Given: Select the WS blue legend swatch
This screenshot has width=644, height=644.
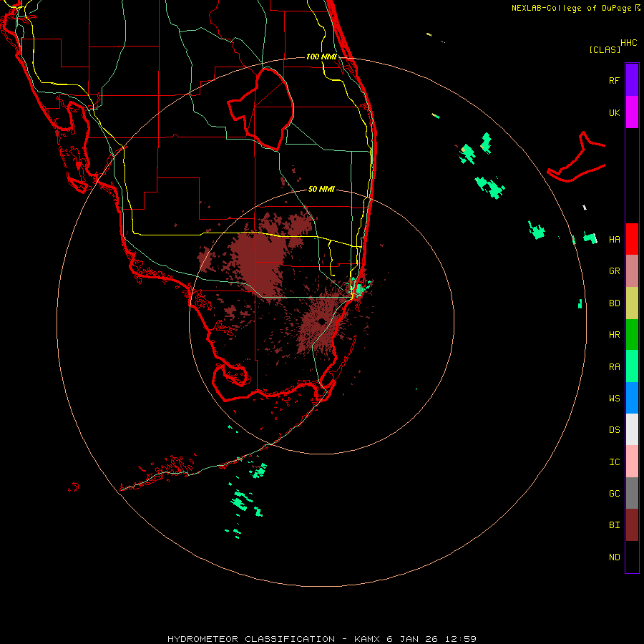Looking at the screenshot, I should pos(632,398).
